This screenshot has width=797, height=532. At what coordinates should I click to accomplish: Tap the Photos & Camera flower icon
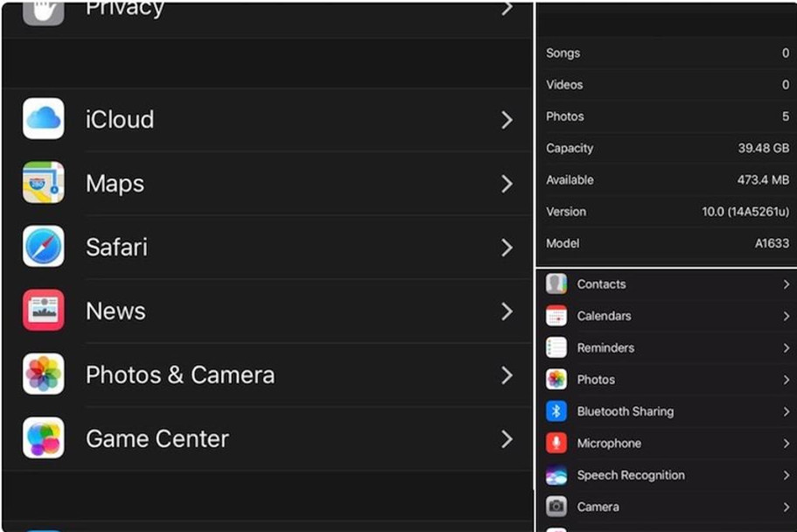point(43,374)
